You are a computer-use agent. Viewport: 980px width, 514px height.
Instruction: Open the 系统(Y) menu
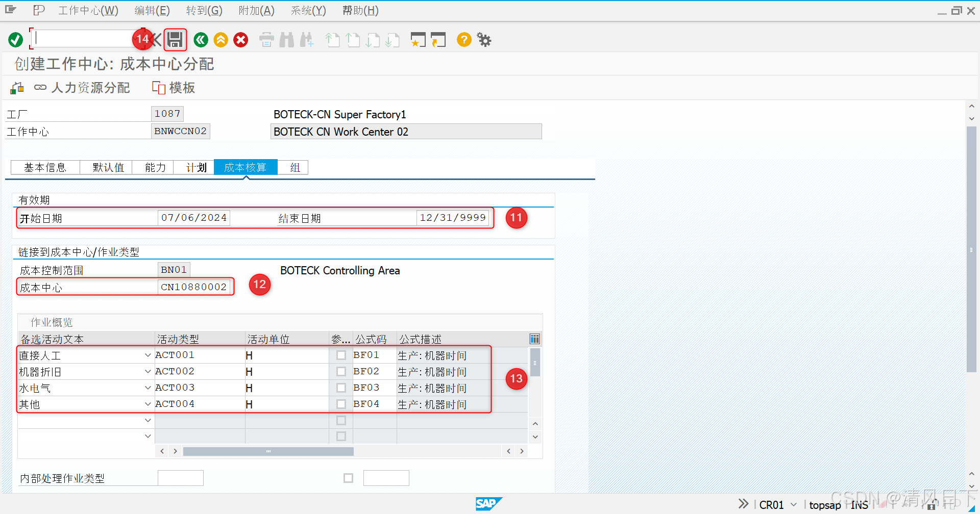click(308, 10)
